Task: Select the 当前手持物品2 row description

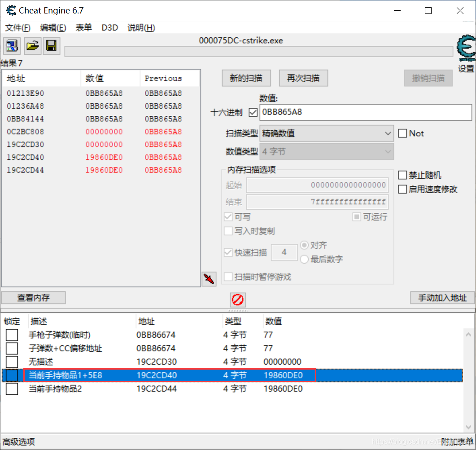Action: pyautogui.click(x=55, y=388)
